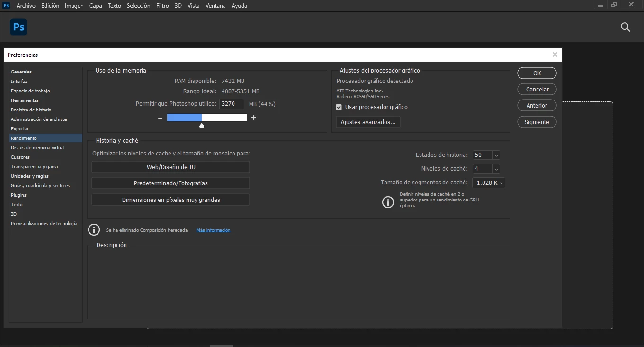Select Previsualizaciones de tecnología category

pyautogui.click(x=45, y=224)
